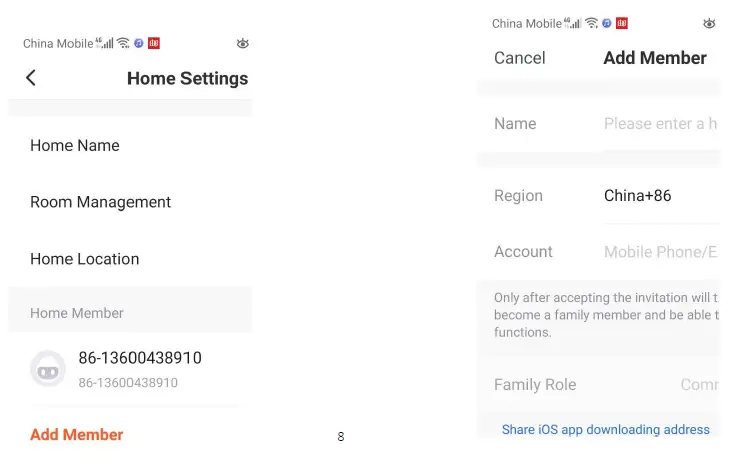The height and width of the screenshot is (468, 749).
Task: Click Wi-Fi status icon on Home Settings screen
Action: [123, 43]
